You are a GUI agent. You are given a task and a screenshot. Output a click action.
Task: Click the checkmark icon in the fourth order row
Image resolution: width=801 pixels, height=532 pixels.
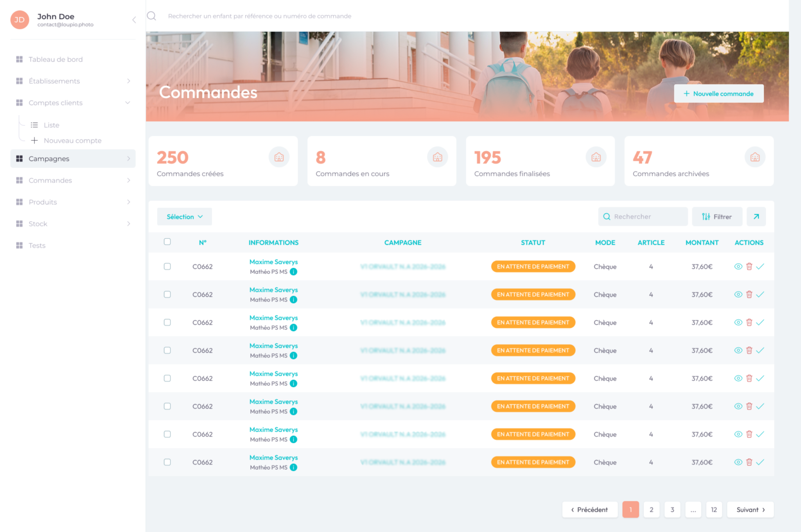point(760,350)
